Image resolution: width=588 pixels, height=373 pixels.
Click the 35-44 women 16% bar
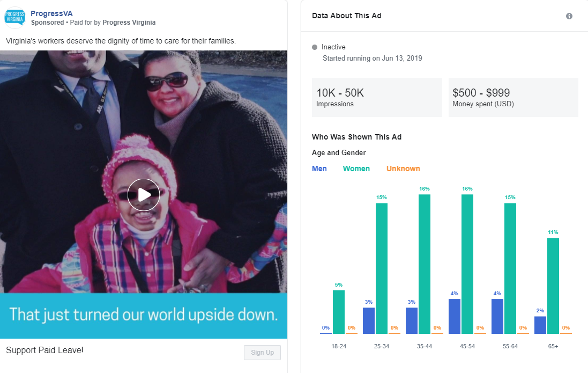425,263
